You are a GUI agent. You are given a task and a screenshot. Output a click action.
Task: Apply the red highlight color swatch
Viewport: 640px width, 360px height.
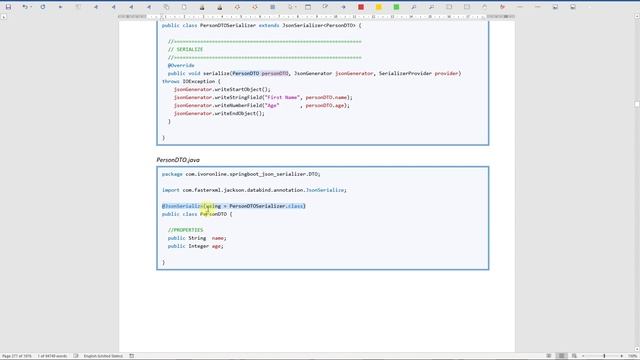[x=361, y=7]
